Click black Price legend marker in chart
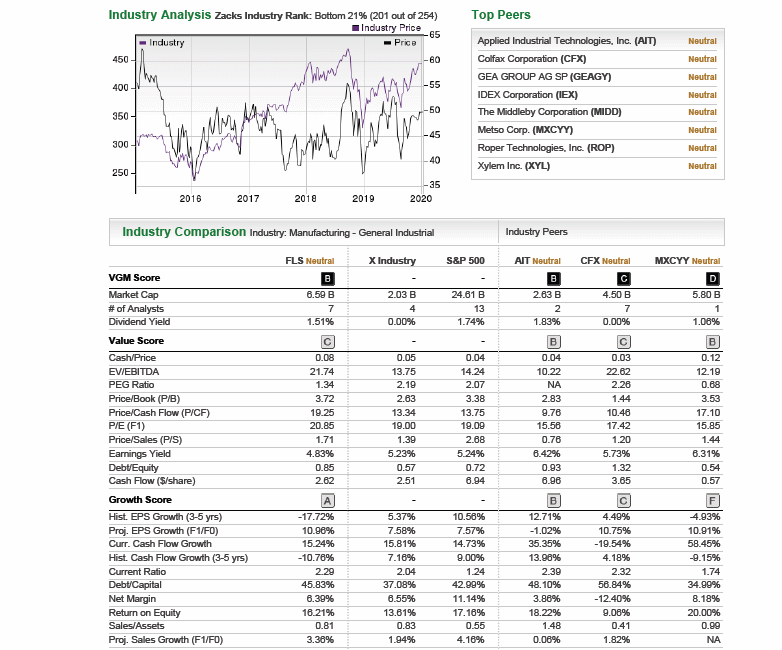Screen dimensions: 782x650 [388, 43]
